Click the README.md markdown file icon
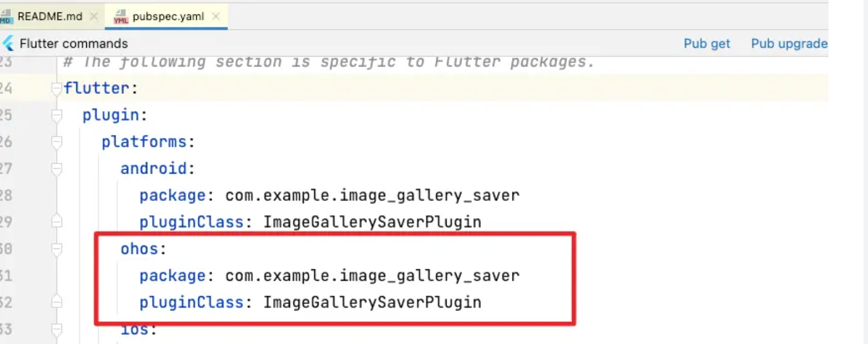The image size is (868, 344). [x=6, y=16]
